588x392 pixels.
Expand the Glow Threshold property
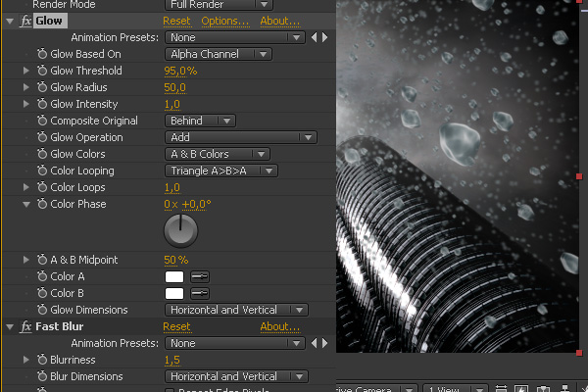click(25, 71)
